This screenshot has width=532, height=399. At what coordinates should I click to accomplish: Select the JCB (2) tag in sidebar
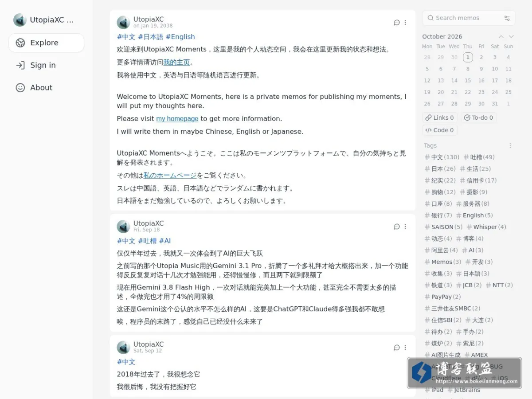click(x=469, y=285)
